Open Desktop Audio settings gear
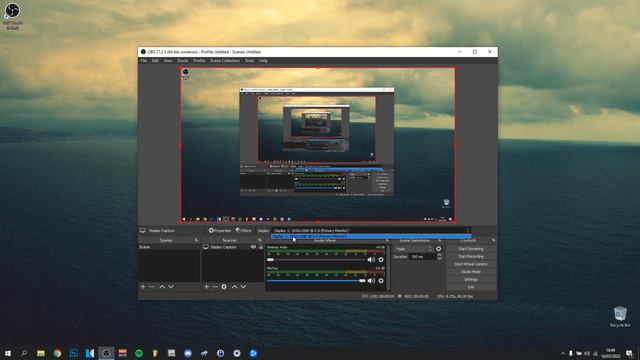The height and width of the screenshot is (360, 640). pos(381,260)
